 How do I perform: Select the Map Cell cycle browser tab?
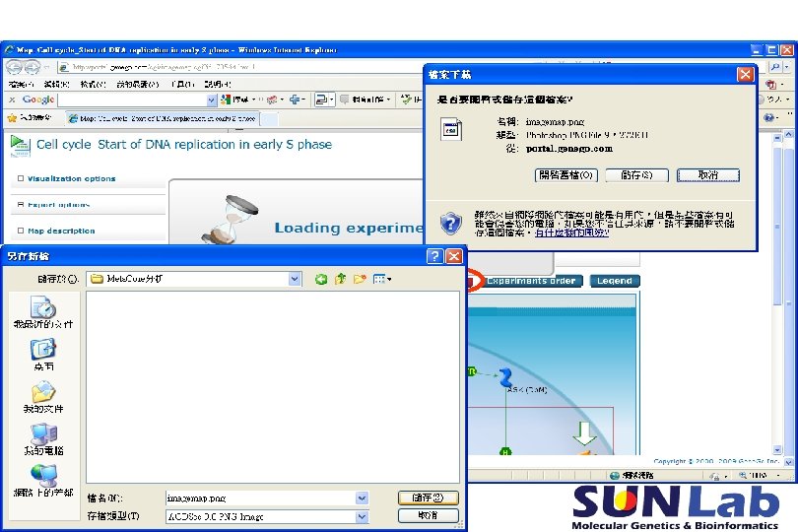pyautogui.click(x=162, y=118)
